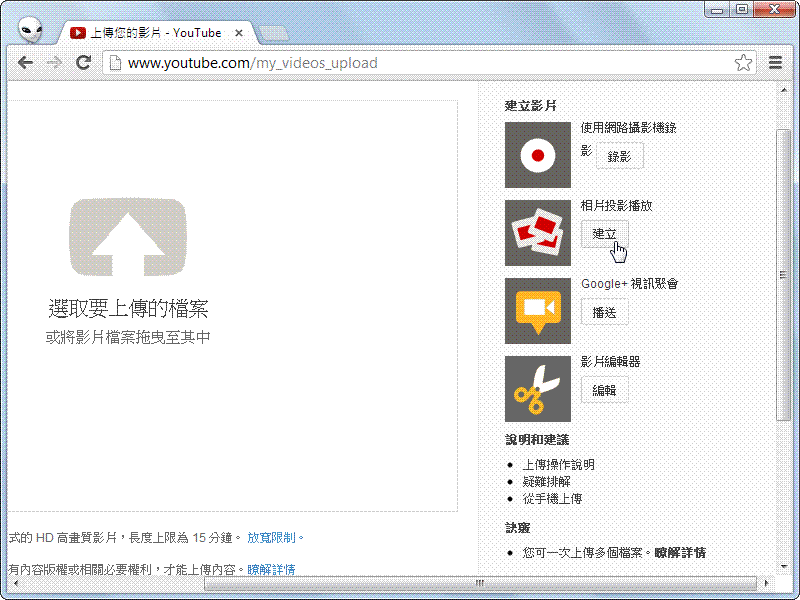Click the photo slideshow thumbnail icon

pyautogui.click(x=538, y=233)
